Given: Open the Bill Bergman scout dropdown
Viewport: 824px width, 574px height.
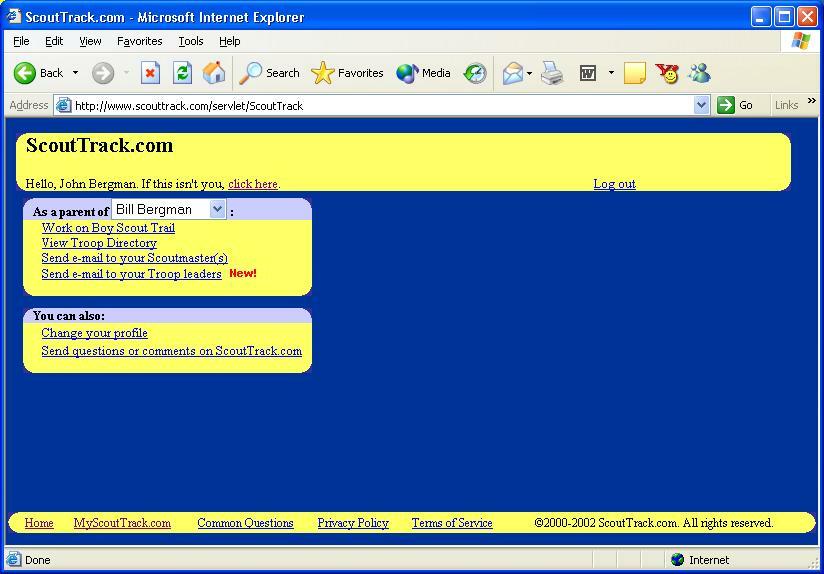Looking at the screenshot, I should 169,209.
